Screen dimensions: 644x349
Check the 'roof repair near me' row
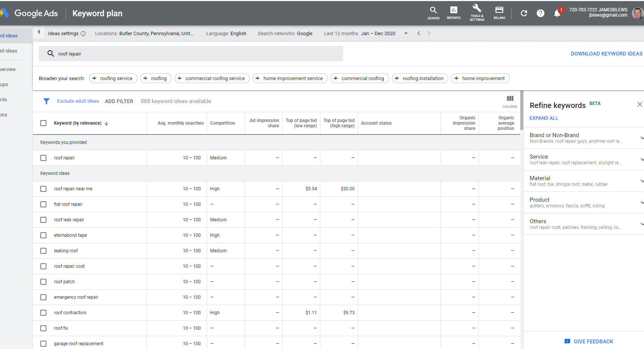click(x=43, y=189)
